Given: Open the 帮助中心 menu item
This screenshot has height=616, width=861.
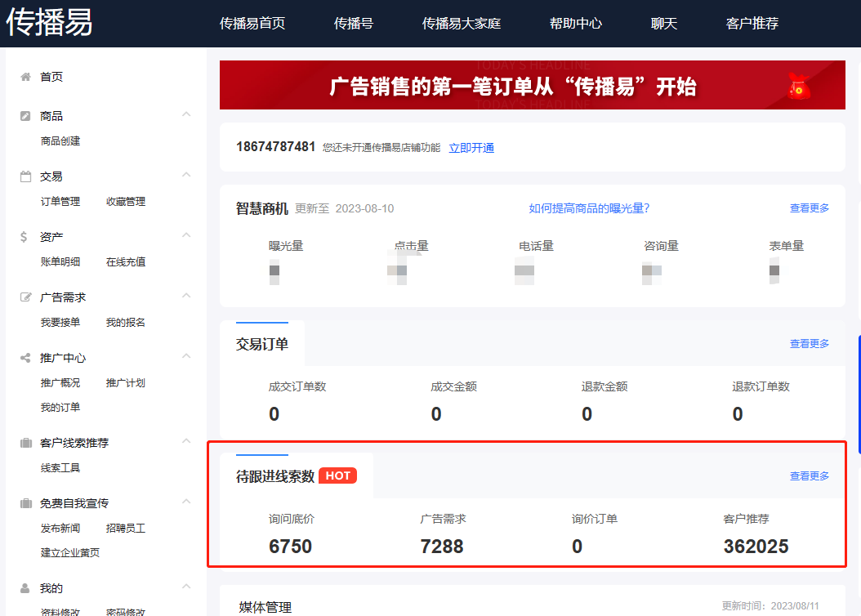Looking at the screenshot, I should [576, 24].
